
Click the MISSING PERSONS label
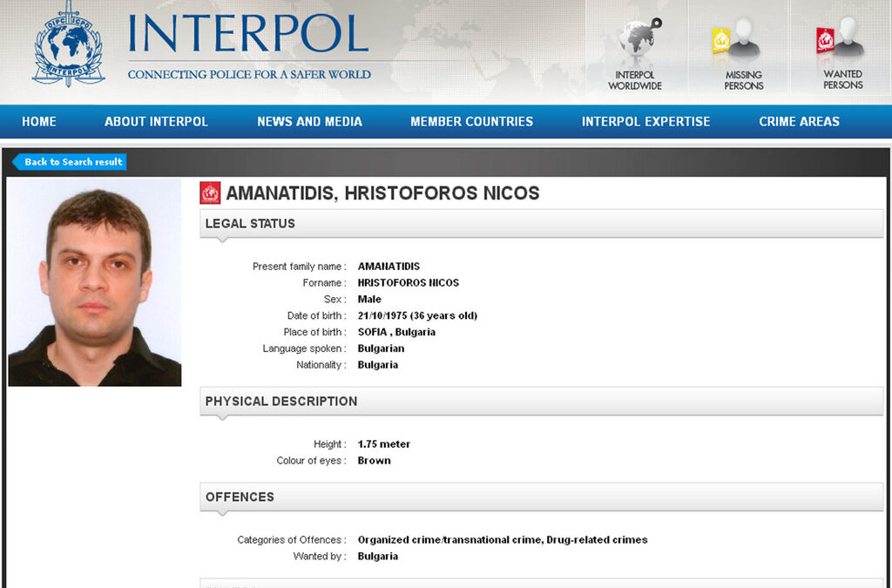tap(744, 80)
